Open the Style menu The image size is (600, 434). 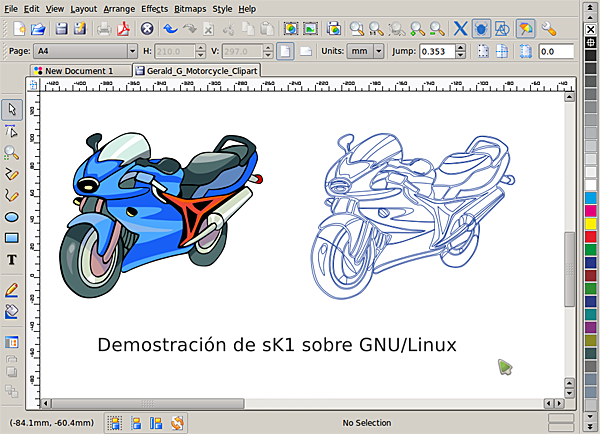pos(222,9)
